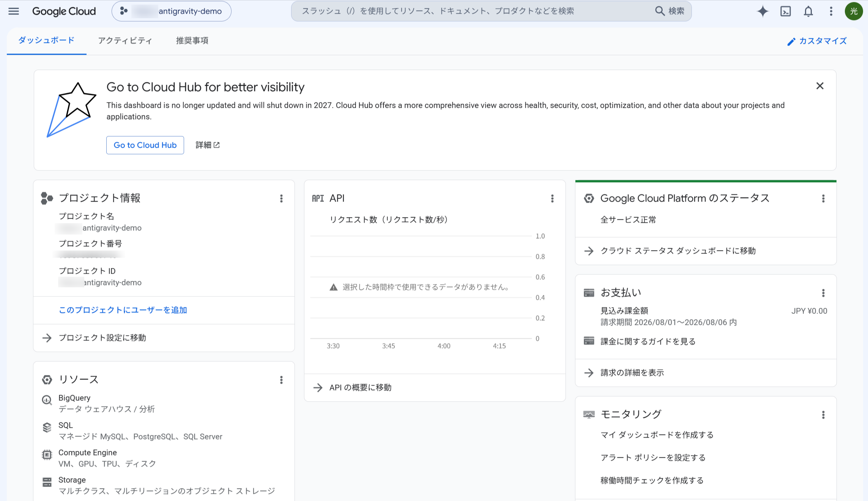Open the green account avatar
The image size is (868, 501).
854,11
